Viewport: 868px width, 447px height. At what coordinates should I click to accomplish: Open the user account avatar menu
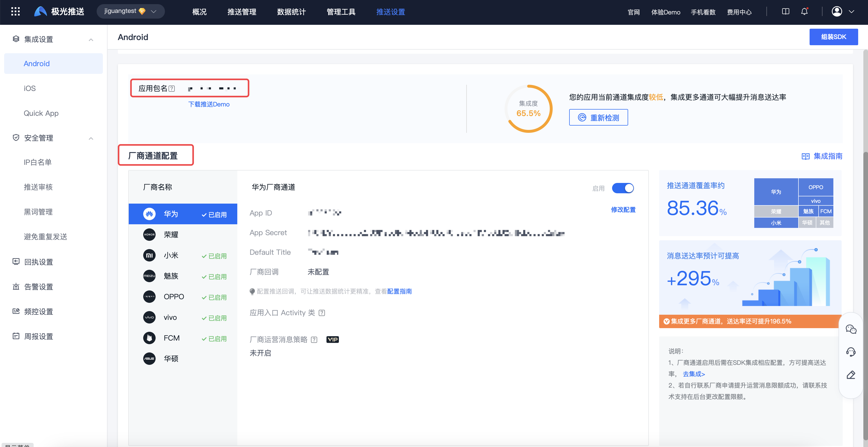coord(837,11)
